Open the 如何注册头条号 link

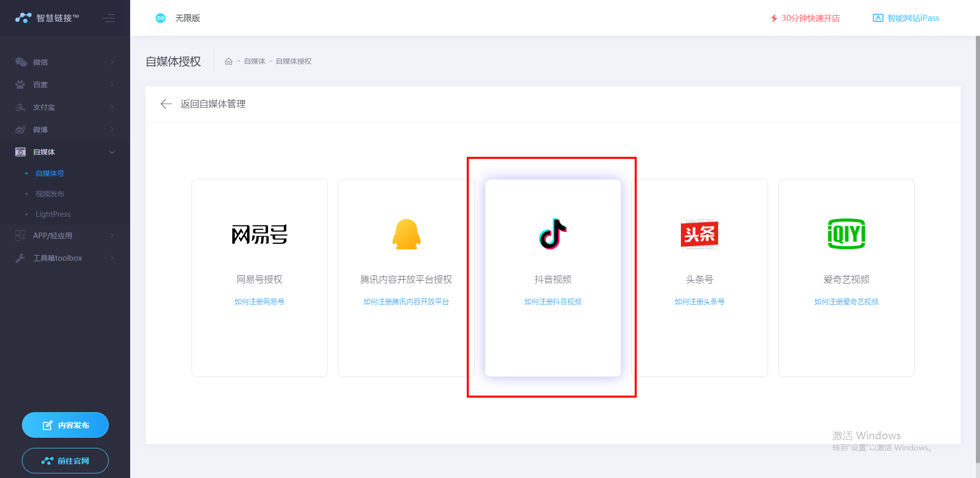(x=699, y=302)
